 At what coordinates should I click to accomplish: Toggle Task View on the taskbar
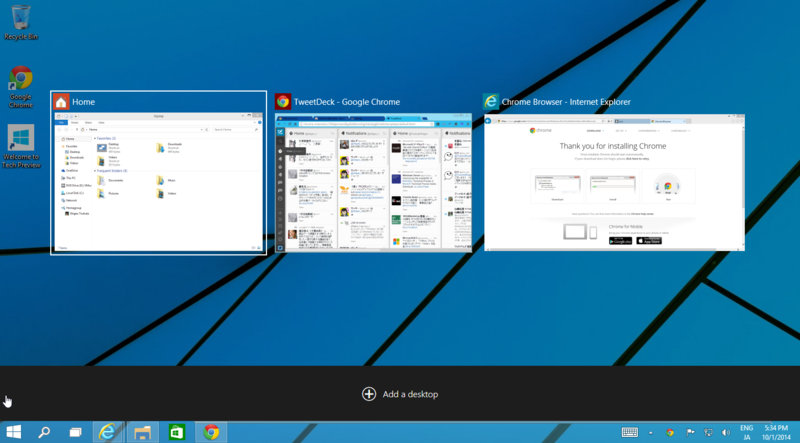[76, 432]
